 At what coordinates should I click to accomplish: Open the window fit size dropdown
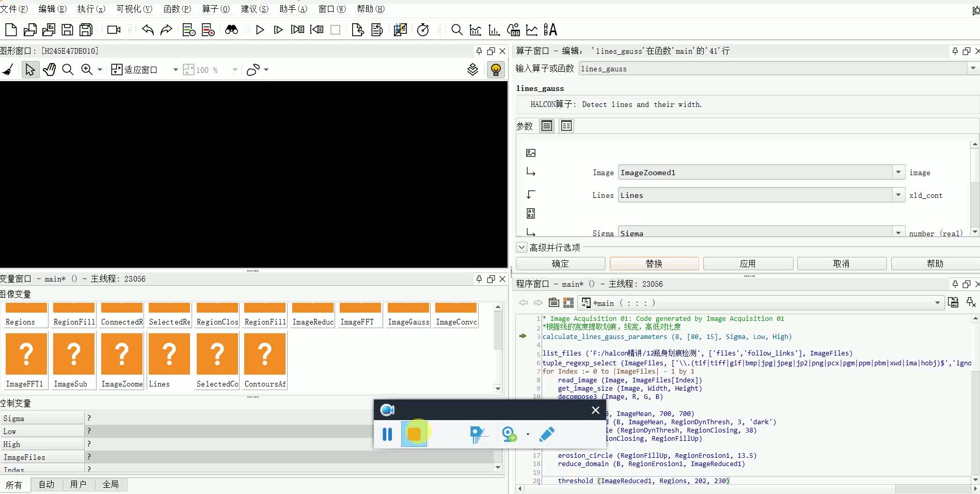176,70
